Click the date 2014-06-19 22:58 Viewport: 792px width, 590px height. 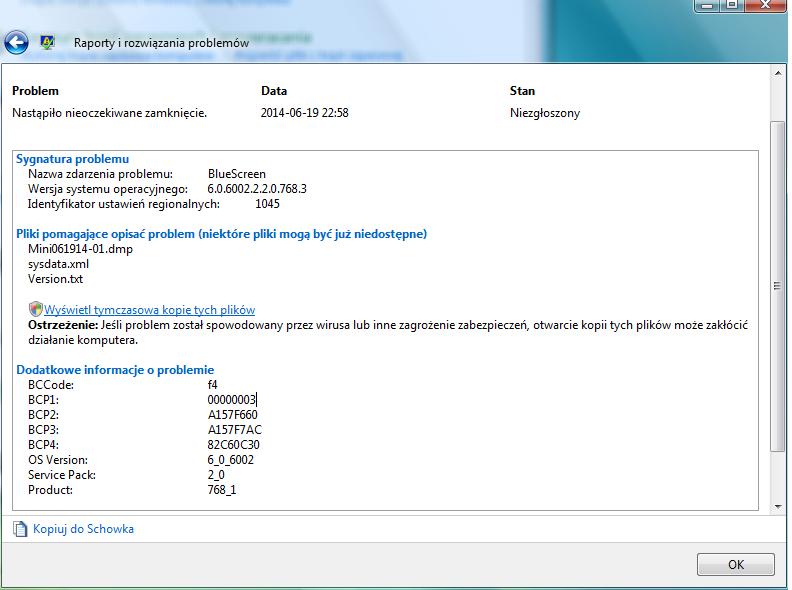(305, 113)
